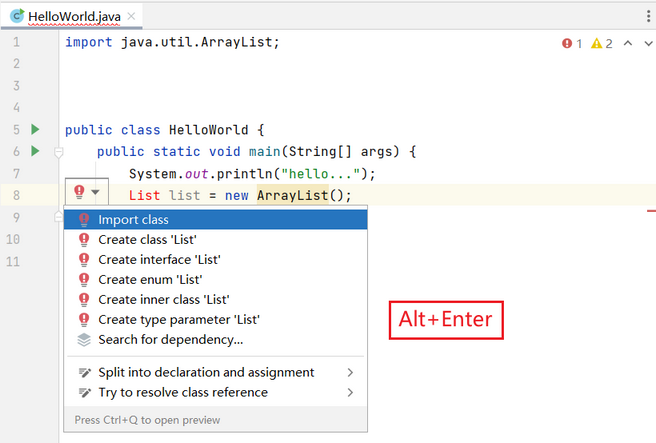
Task: Select Import class from the popup
Action: point(215,220)
